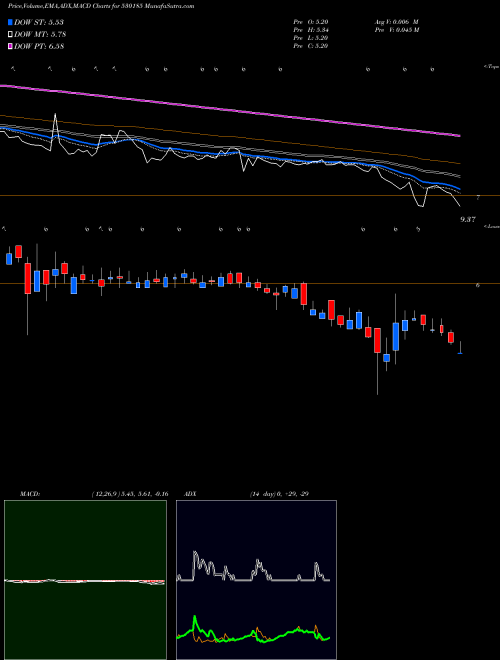Click the 9.37 value below the EMA lines
Screen dimensions: 500x660
pos(468,219)
